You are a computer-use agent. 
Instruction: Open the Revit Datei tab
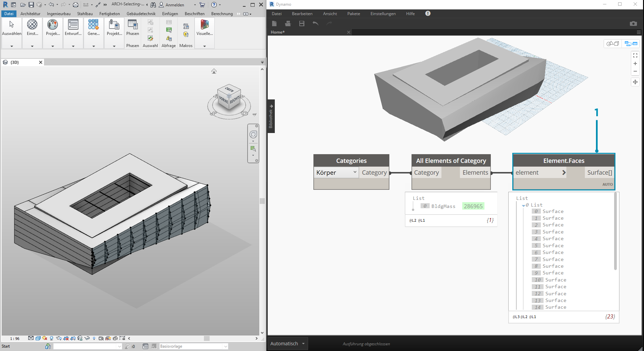9,14
